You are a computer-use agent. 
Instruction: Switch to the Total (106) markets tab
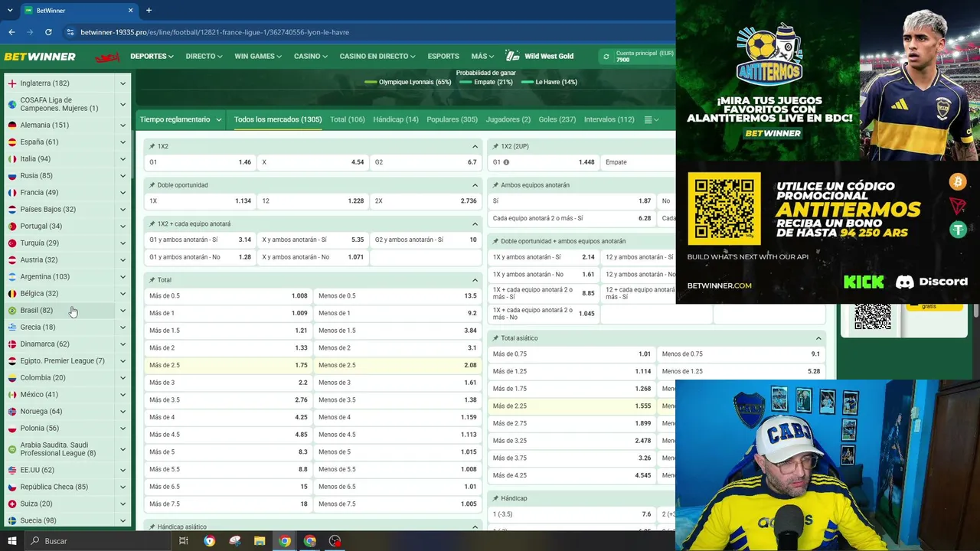tap(348, 119)
